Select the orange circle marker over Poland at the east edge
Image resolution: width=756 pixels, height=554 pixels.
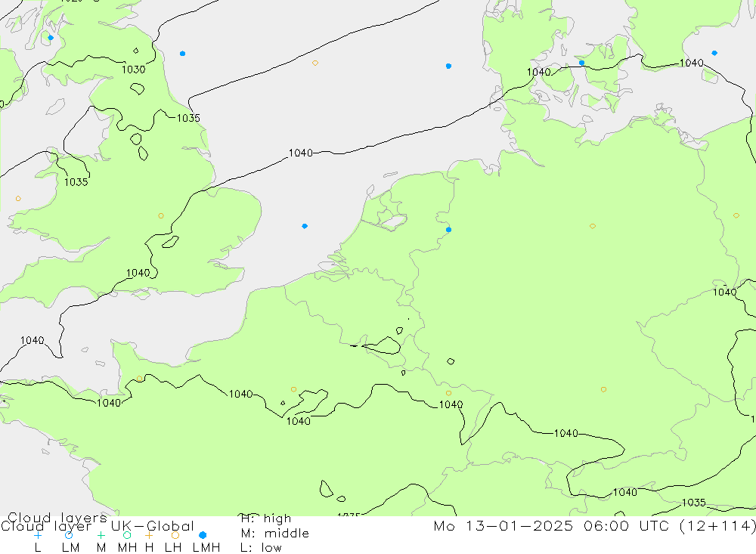736,215
